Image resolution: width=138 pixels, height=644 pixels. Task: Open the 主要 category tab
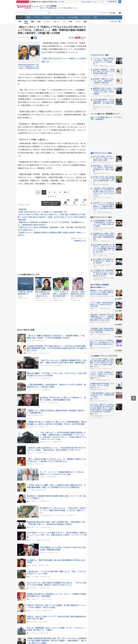(x=20, y=21)
